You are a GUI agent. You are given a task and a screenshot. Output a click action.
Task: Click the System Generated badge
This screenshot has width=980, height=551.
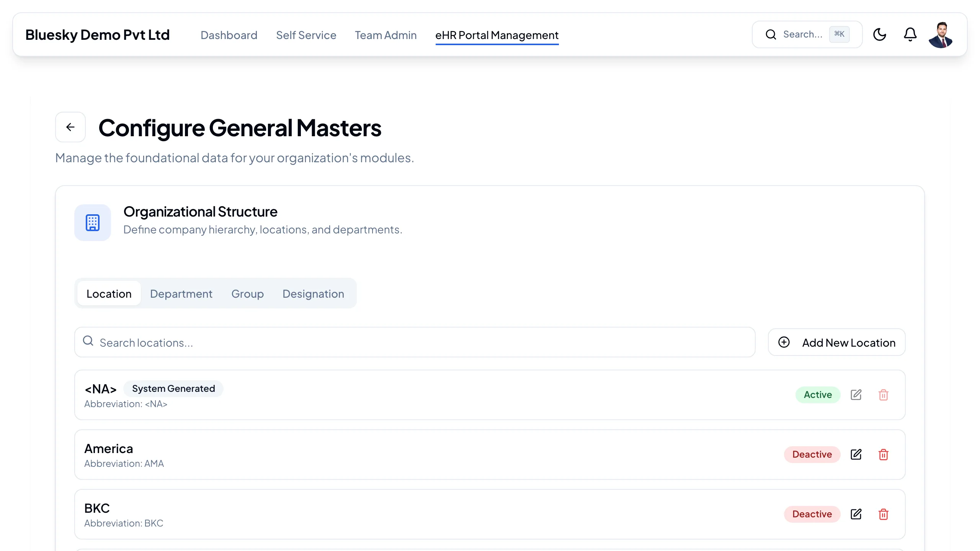173,389
